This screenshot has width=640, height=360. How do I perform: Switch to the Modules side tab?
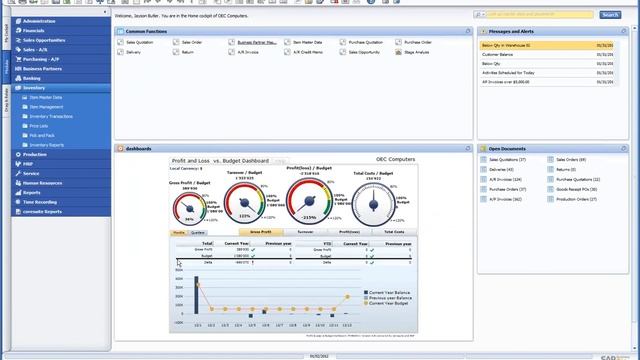tap(6, 67)
